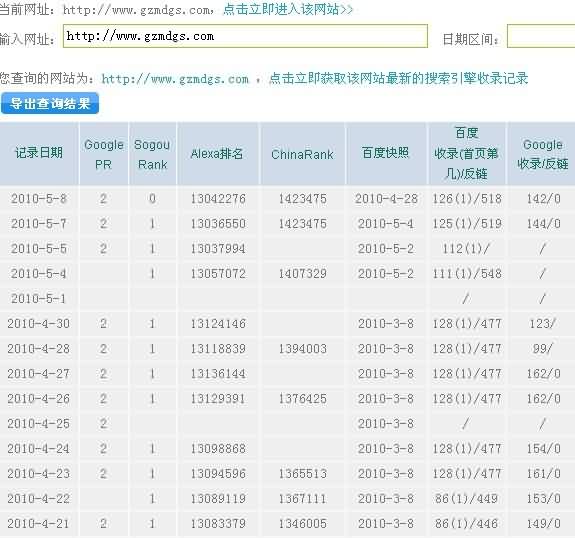Select the date cell 2010-4-30

coord(39,323)
